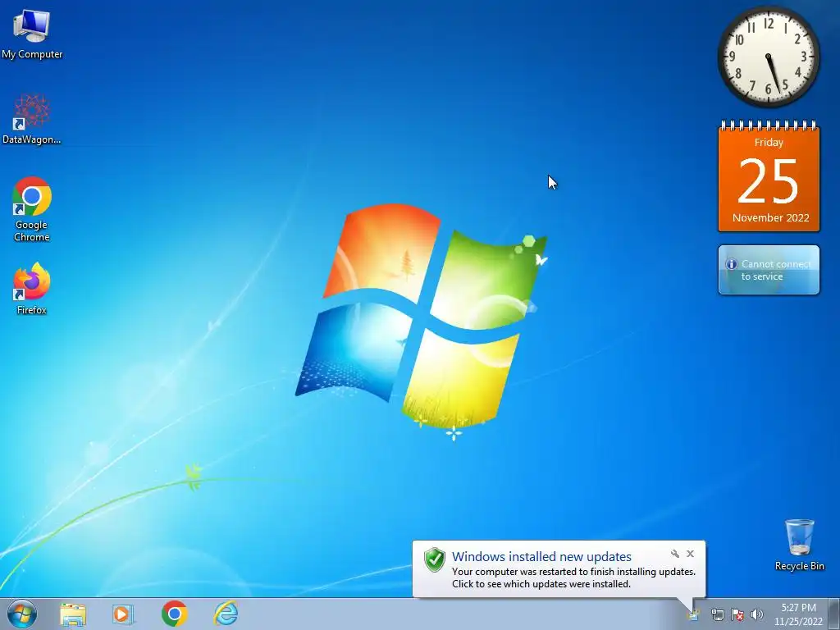Screen dimensions: 840x630
Task: Click 'Click to see which updates were installed' text
Action: tap(541, 584)
